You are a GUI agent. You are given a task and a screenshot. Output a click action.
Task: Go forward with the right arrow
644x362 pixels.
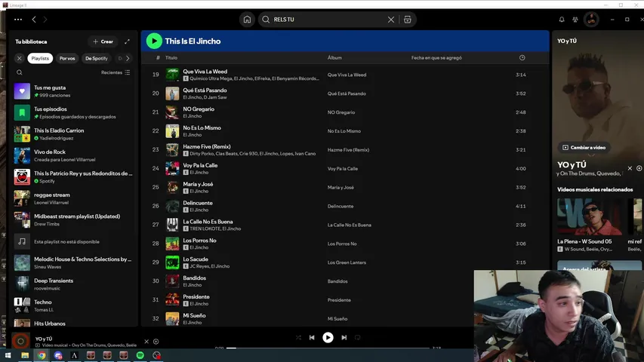pos(45,20)
